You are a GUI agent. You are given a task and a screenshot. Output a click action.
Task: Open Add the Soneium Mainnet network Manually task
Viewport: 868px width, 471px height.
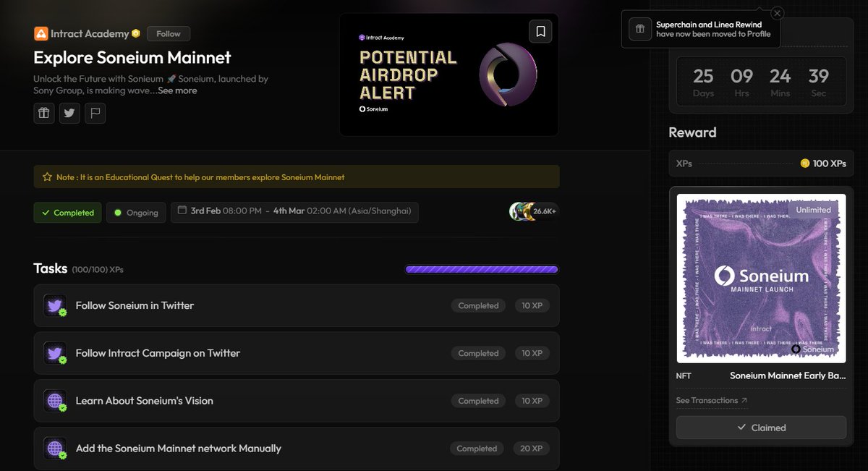pos(297,449)
